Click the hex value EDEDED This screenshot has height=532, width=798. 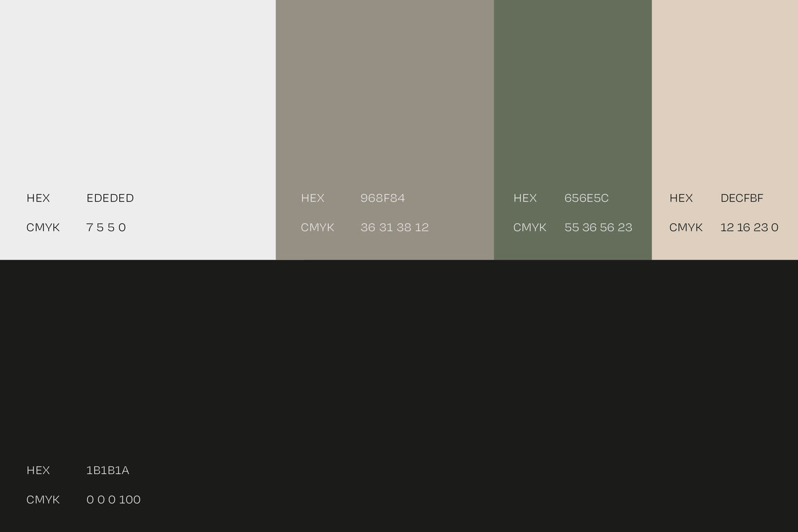point(110,198)
